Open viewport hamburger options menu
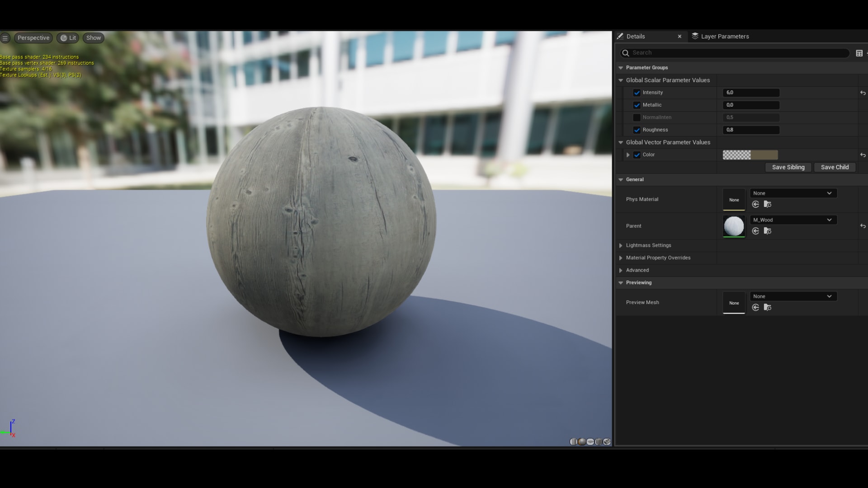Screen dimensions: 868x488 (5, 38)
